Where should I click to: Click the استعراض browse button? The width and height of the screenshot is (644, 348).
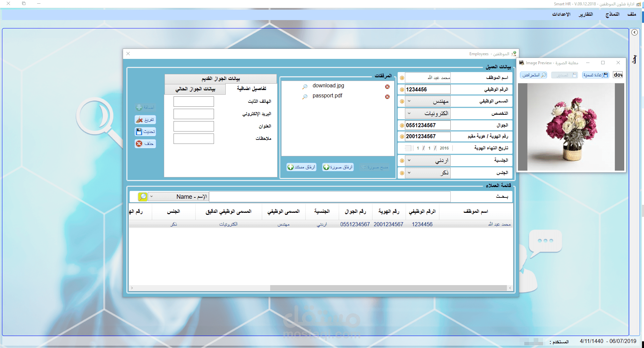point(533,75)
